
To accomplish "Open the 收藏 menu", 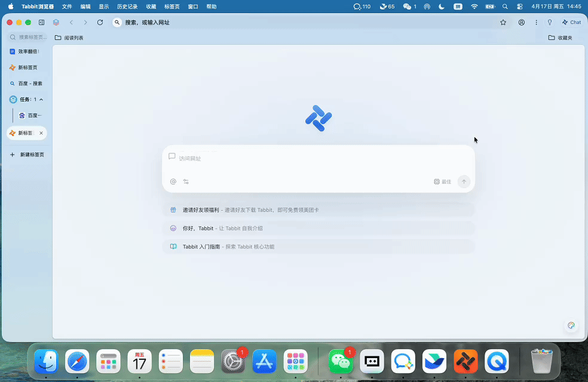I will click(x=151, y=7).
